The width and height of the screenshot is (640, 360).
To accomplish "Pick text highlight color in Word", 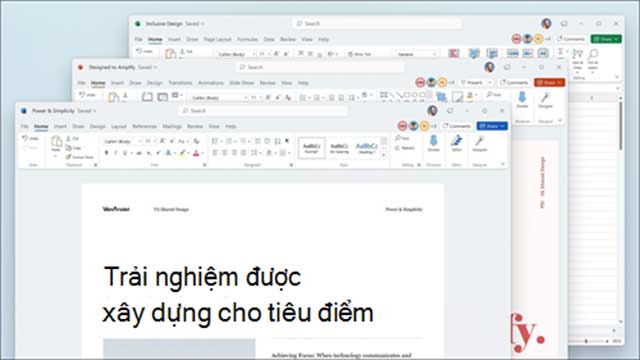I will point(182,153).
